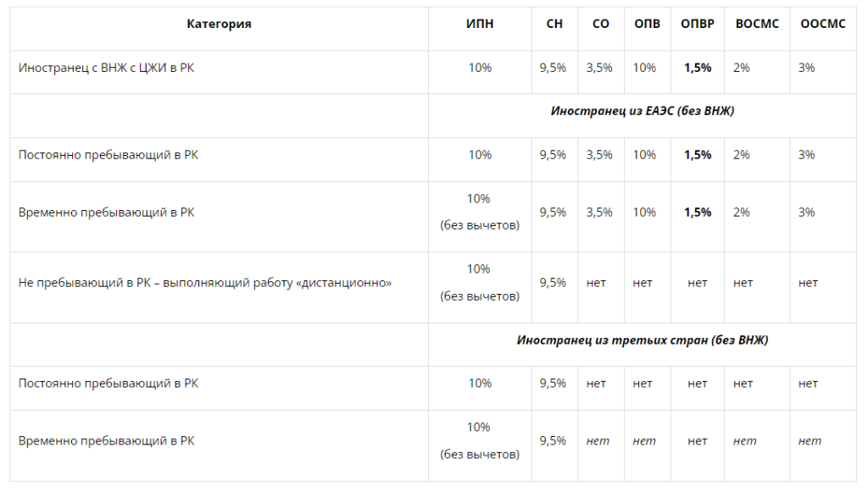Click section heading Иностранец из третьих стран (без ВНЖ)
Image resolution: width=868 pixels, height=492 pixels.
point(642,340)
